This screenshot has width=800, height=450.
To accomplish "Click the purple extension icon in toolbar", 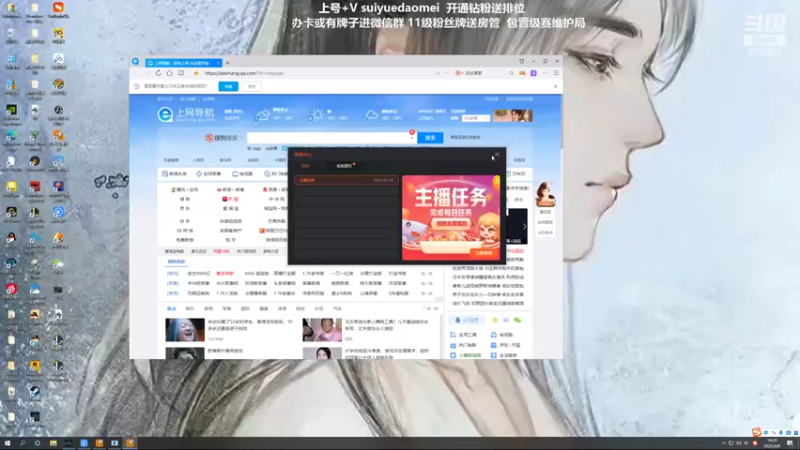I will tap(533, 73).
